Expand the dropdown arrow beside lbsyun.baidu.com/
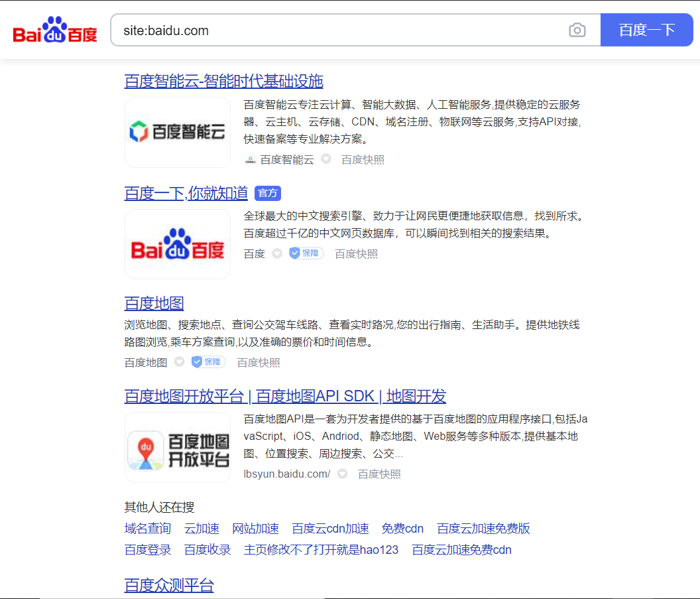The width and height of the screenshot is (700, 599). click(343, 474)
